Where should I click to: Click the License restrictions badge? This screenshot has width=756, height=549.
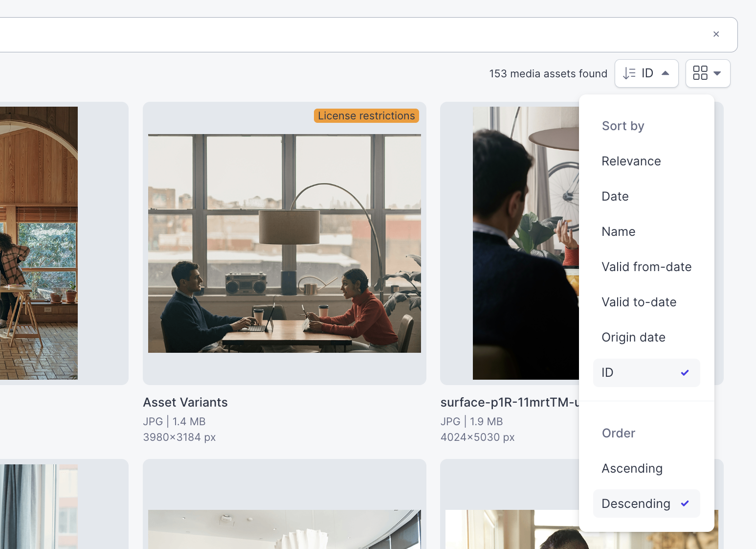(366, 115)
